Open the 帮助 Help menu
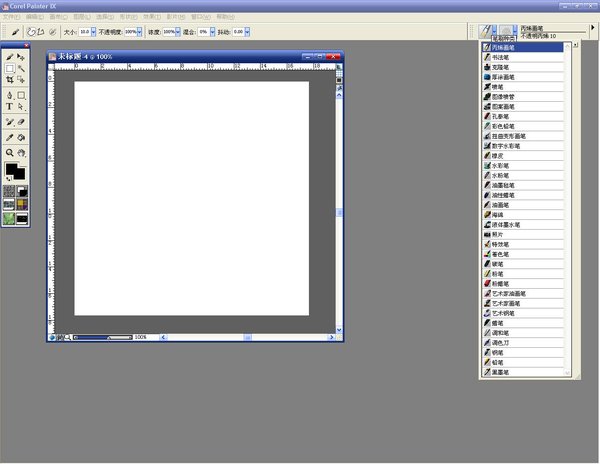 [x=225, y=17]
